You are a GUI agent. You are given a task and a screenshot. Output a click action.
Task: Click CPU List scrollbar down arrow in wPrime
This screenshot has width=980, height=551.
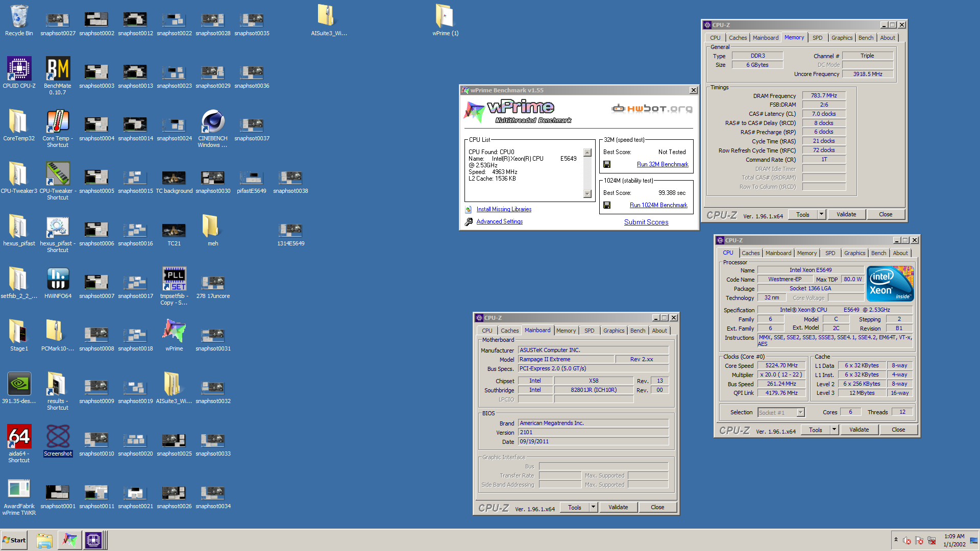587,194
